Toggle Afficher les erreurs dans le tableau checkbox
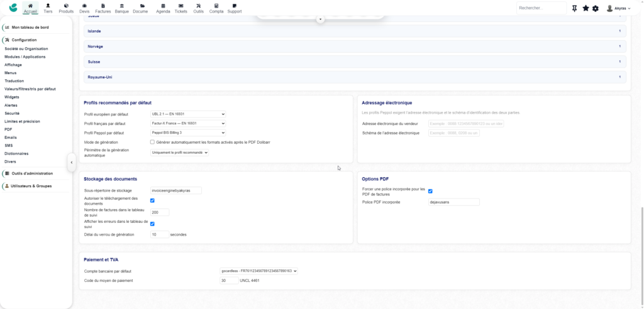The width and height of the screenshot is (644, 309). 152,224
